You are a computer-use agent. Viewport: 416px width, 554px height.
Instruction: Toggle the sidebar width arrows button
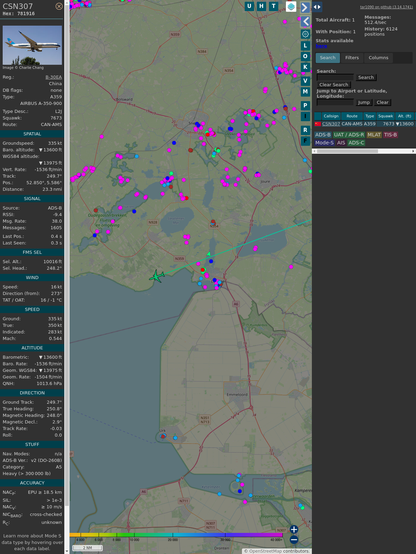pos(317,7)
